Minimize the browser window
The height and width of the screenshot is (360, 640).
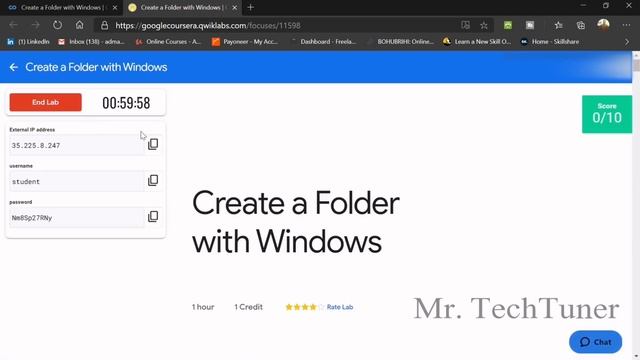(583, 6)
